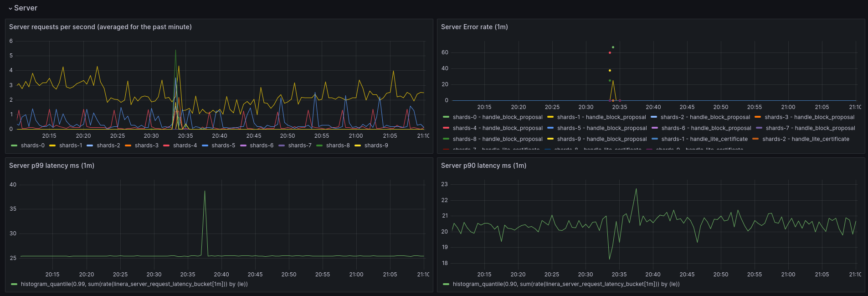Screen dimensions: 868x296
Task: Click color swatch beside histogram_quantile(0.90 legend
Action: pos(446,284)
